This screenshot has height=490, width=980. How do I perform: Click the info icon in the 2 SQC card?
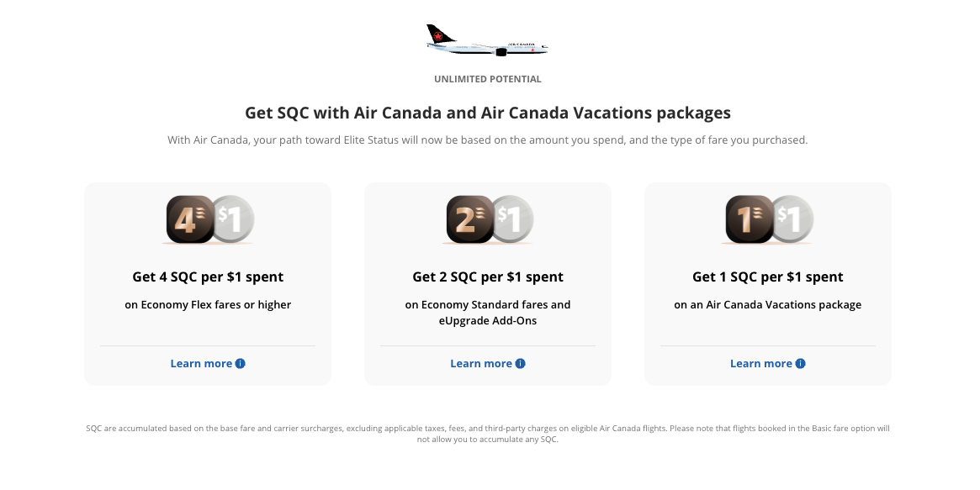pyautogui.click(x=520, y=363)
